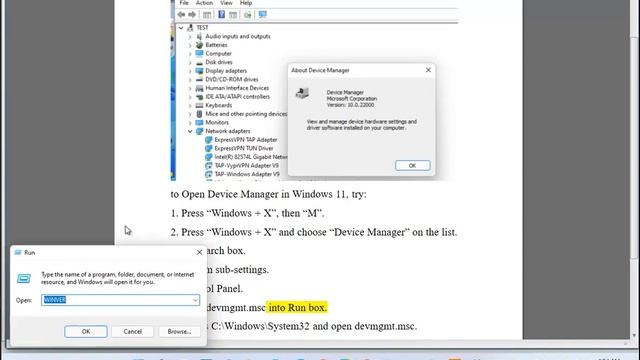Close the Run dialog with its X
640x360 pixels.
[x=199, y=252]
